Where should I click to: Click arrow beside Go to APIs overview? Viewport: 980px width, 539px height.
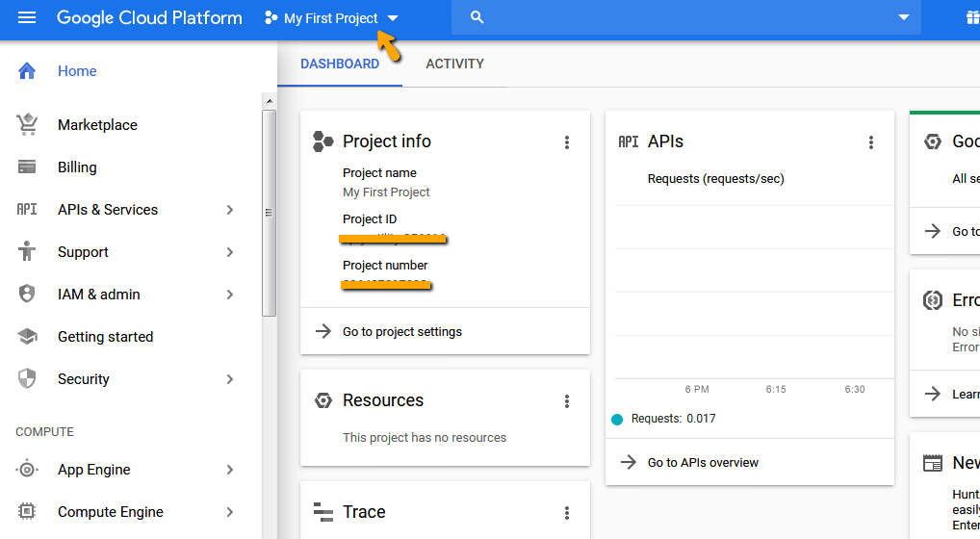(x=628, y=462)
